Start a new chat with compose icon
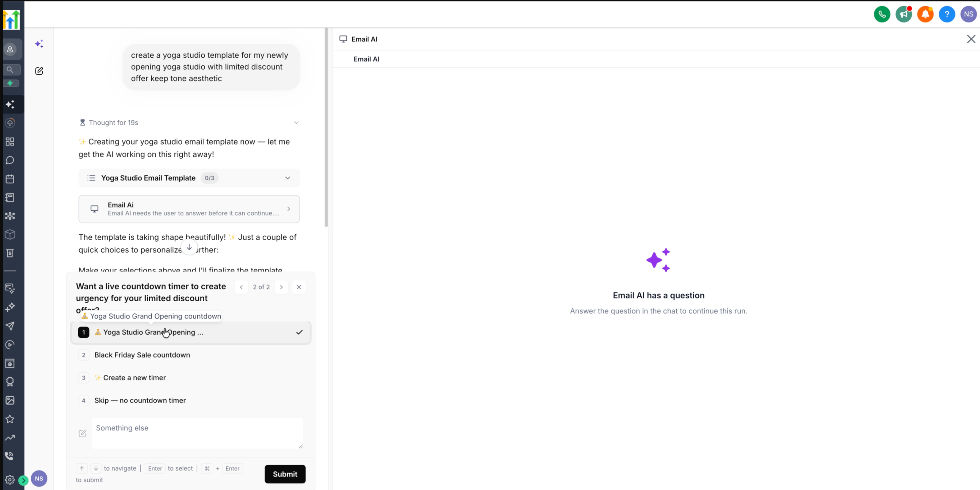This screenshot has width=980, height=490. (39, 71)
